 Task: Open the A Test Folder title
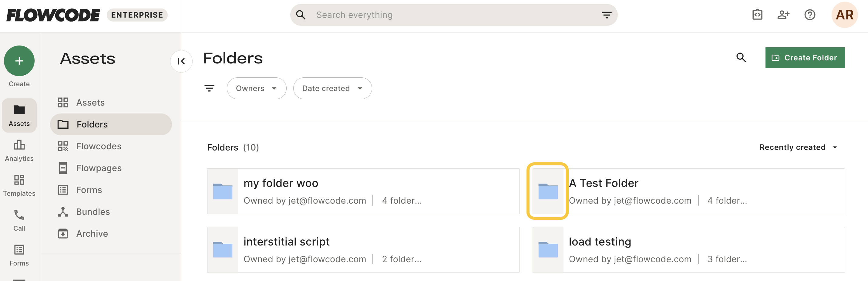coord(604,183)
